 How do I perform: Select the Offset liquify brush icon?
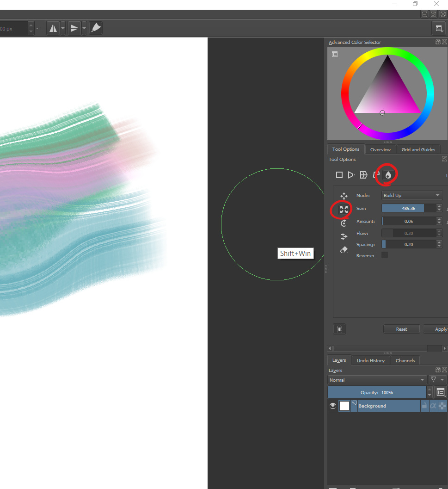coord(344,236)
